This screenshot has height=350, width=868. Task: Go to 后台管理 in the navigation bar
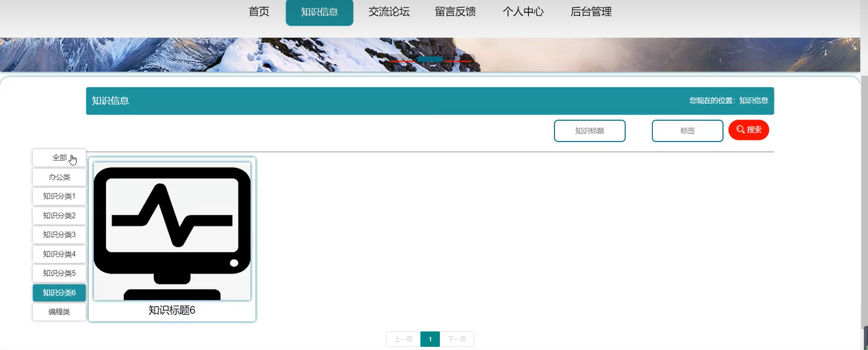click(591, 12)
